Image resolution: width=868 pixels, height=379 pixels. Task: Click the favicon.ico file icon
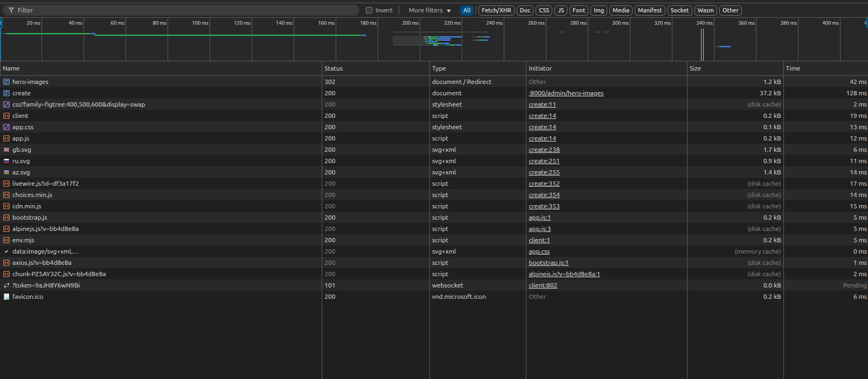6,297
